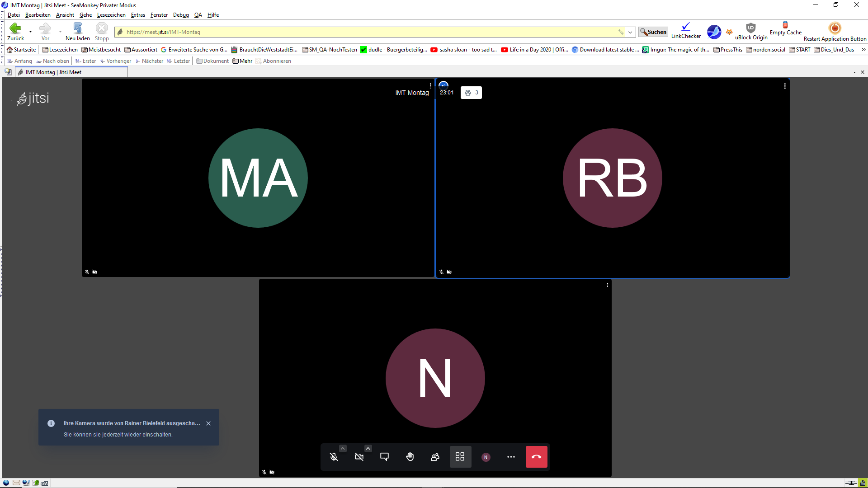The image size is (868, 488).
Task: Open the forward history dropdown arrow
Action: pos(60,32)
